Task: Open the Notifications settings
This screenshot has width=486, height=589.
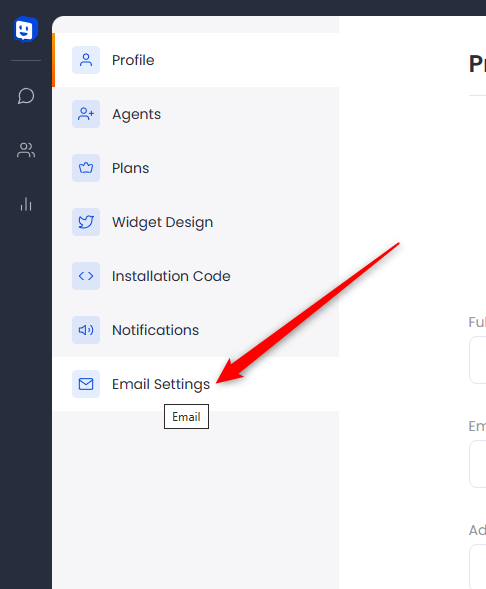Action: (x=196, y=330)
